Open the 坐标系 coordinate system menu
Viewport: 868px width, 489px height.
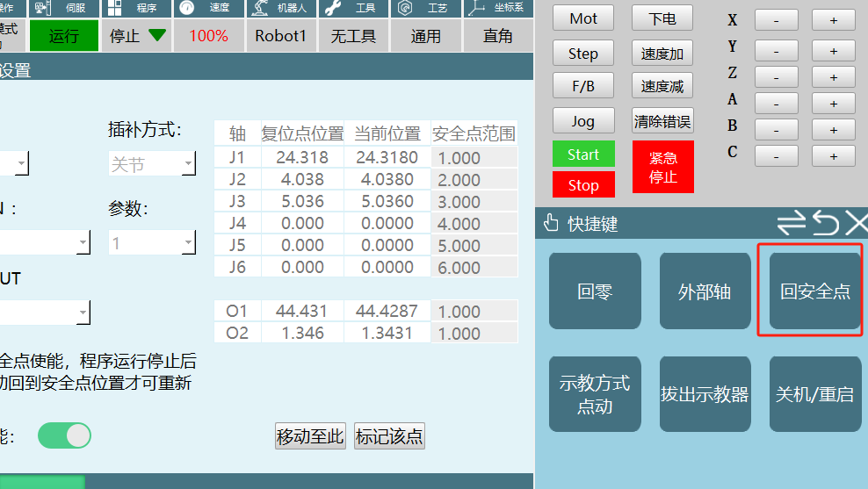498,8
